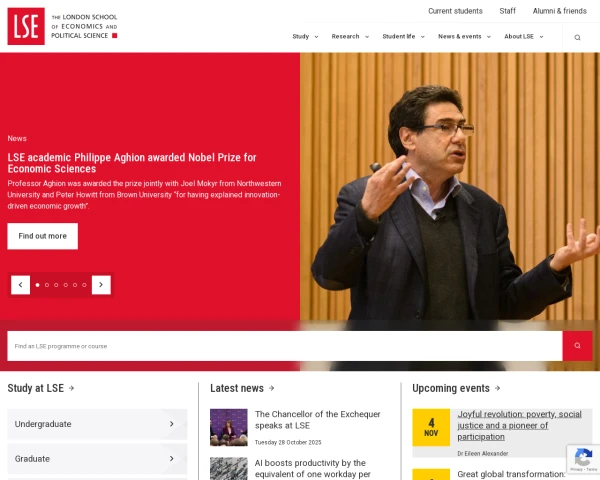
Task: Expand the Research dropdown menu
Action: click(350, 36)
